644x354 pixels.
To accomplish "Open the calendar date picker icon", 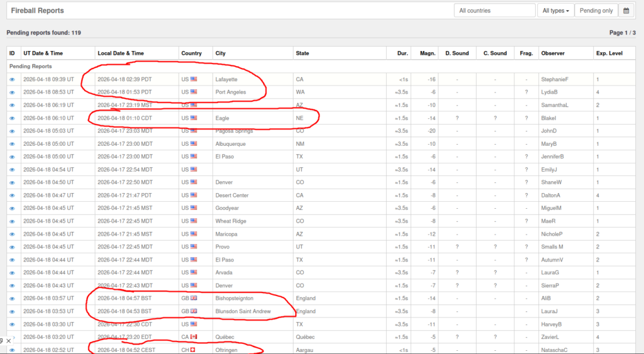I will [626, 11].
